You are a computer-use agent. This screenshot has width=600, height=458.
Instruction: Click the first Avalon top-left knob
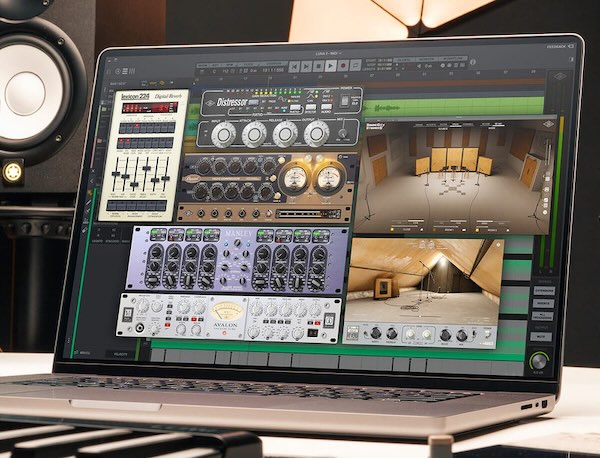pos(143,305)
